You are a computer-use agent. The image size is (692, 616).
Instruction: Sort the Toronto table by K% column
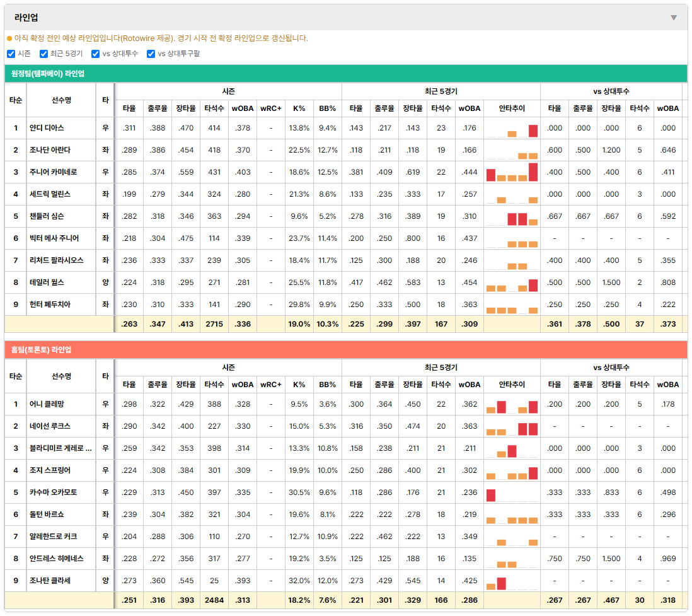pyautogui.click(x=299, y=385)
